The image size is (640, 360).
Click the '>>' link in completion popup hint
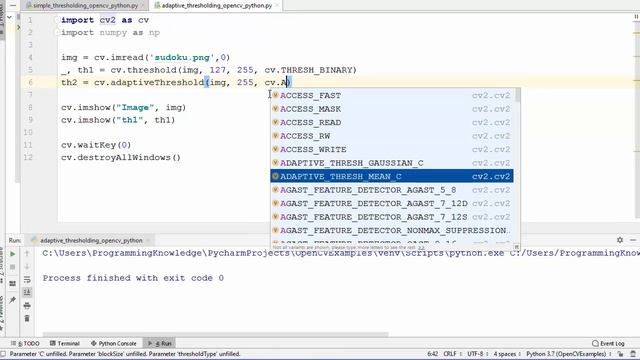coord(421,247)
